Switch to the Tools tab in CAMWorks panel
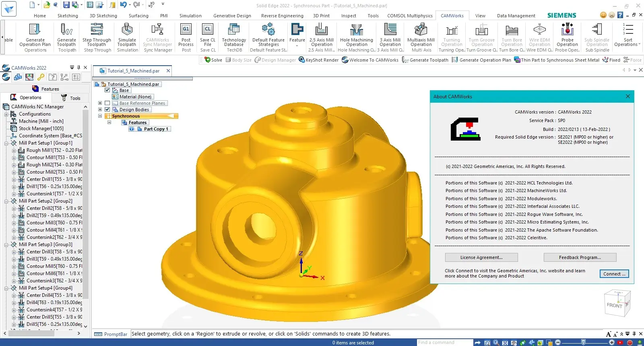 coord(71,98)
